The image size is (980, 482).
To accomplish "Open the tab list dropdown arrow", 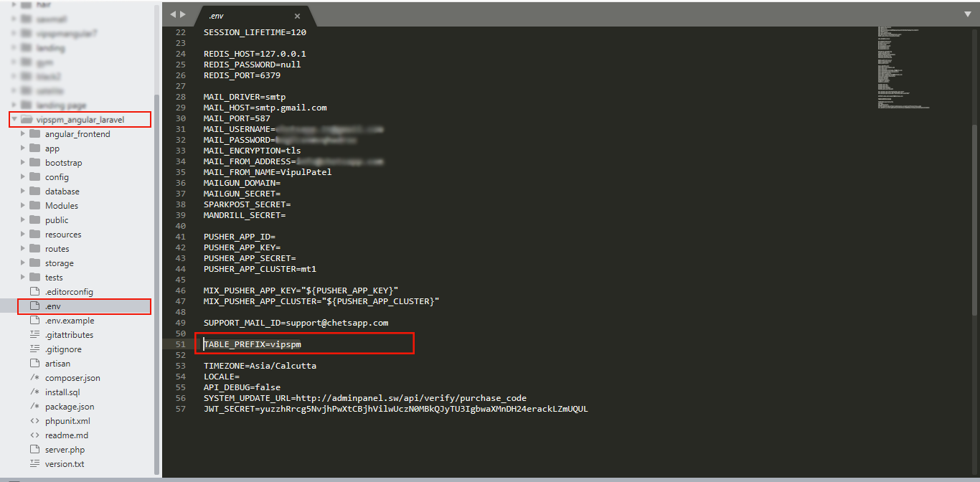I will click(968, 14).
